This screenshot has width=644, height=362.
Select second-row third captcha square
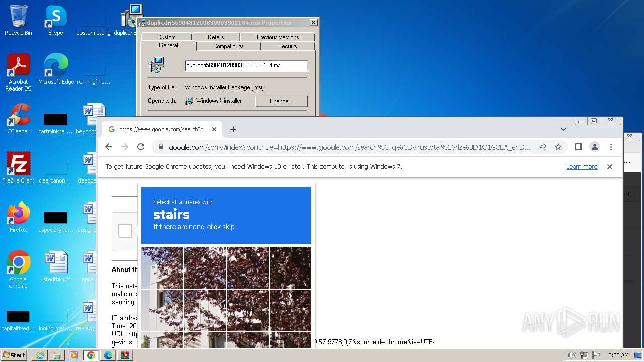[248, 310]
